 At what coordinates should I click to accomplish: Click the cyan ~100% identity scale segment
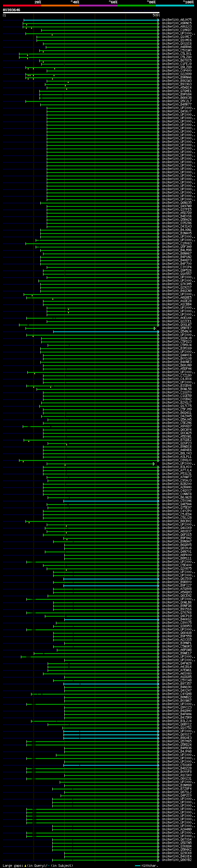pyautogui.click(x=175, y=6)
